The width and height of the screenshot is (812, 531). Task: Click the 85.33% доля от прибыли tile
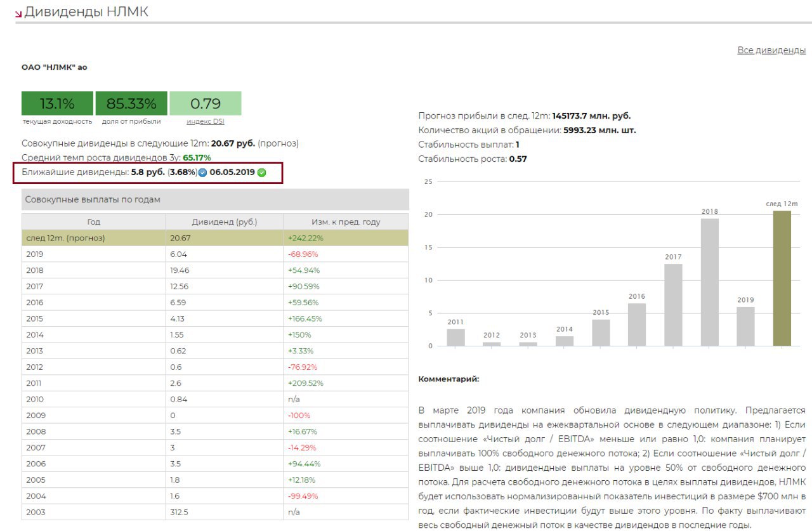[131, 103]
